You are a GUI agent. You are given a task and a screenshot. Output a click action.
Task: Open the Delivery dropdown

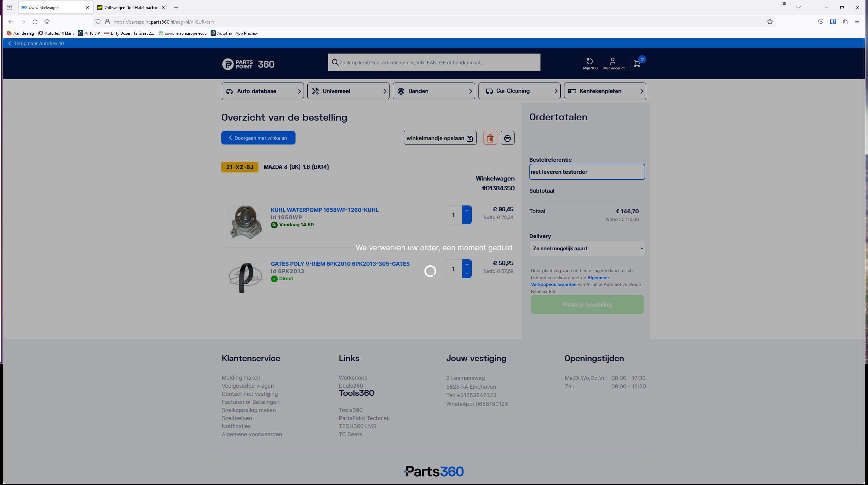(x=587, y=248)
